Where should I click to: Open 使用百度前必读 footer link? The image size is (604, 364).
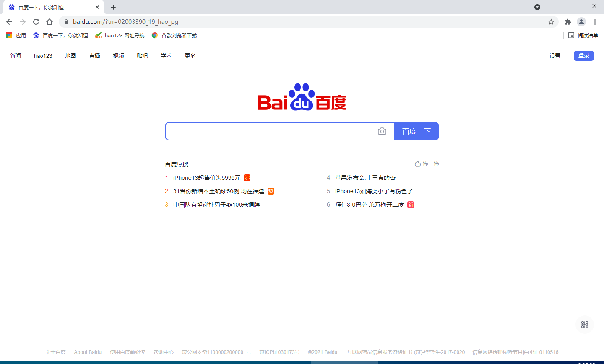[x=128, y=352]
